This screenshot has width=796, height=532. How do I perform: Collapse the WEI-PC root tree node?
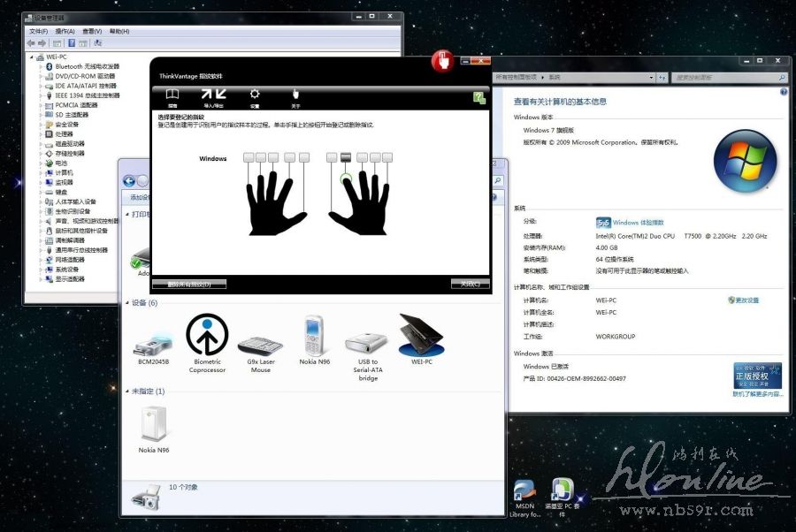pos(32,57)
